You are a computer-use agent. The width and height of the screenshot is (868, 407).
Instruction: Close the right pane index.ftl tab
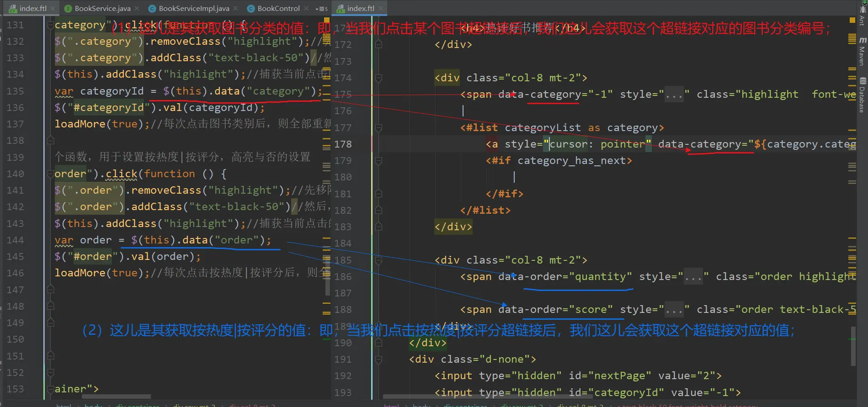380,8
